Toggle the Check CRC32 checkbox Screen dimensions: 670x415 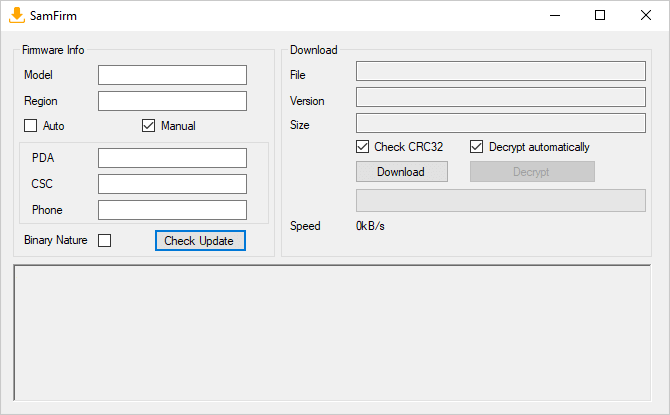362,147
